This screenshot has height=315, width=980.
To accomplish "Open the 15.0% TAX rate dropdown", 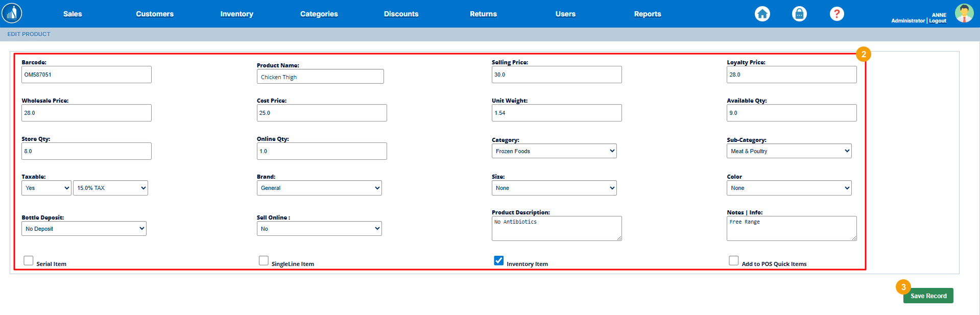I will click(x=110, y=188).
